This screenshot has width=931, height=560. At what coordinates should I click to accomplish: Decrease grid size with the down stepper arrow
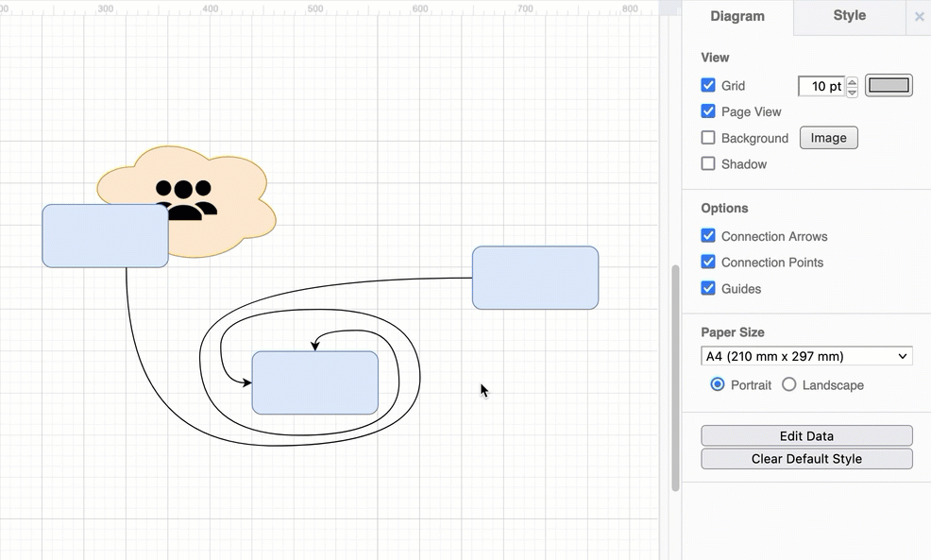tap(853, 92)
